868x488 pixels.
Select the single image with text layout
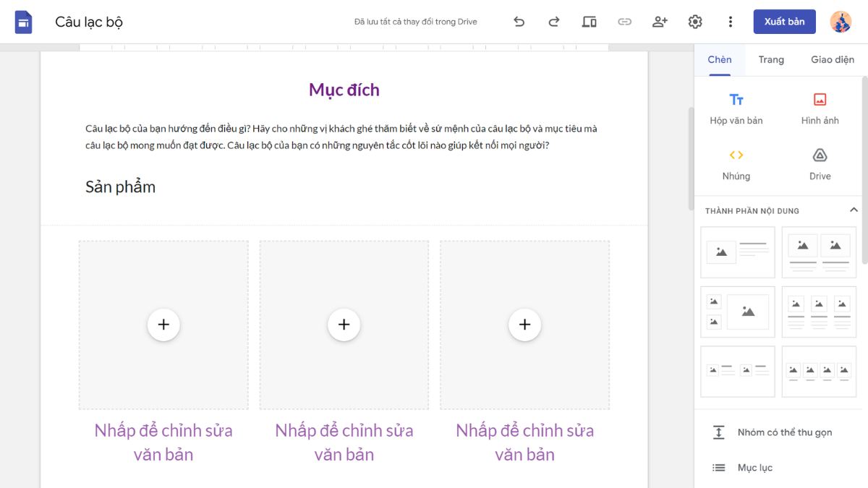click(738, 252)
